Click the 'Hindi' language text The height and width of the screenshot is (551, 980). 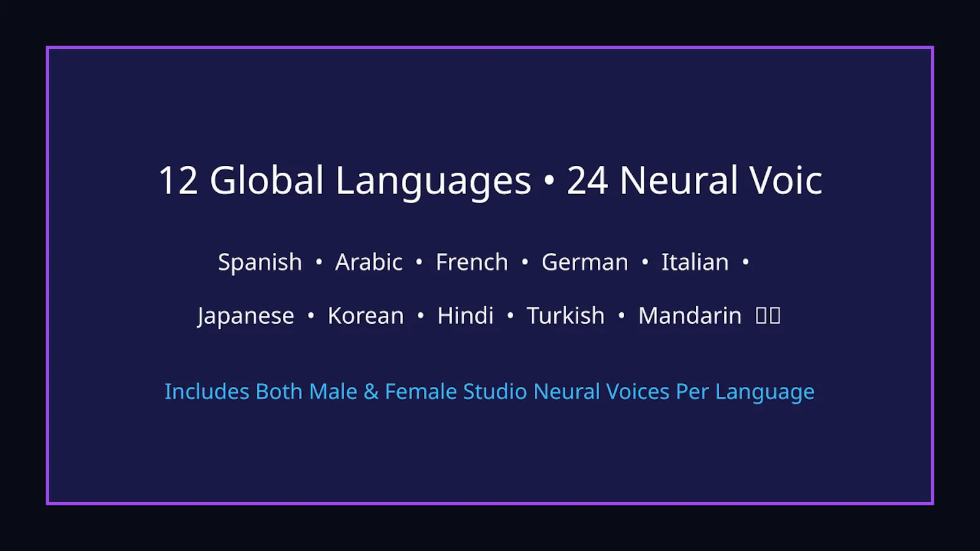tap(466, 316)
